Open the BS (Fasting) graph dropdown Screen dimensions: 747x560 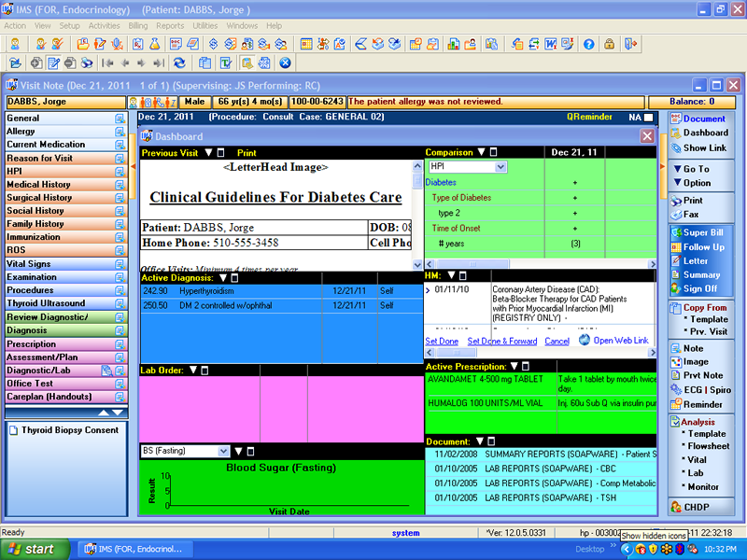coord(223,451)
